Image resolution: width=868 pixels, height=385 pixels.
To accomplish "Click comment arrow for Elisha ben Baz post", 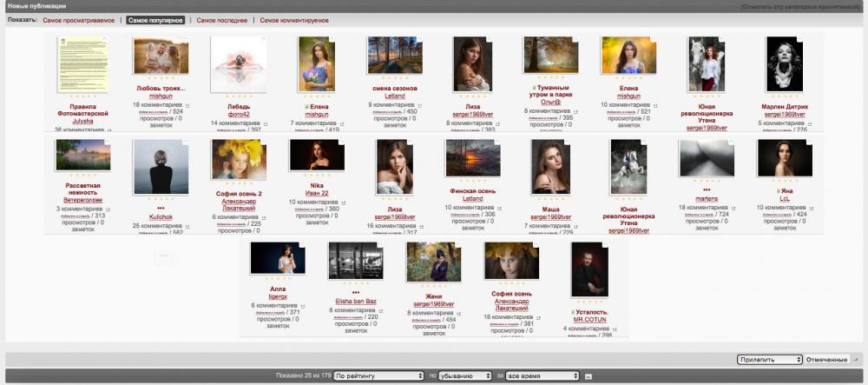I will [381, 311].
